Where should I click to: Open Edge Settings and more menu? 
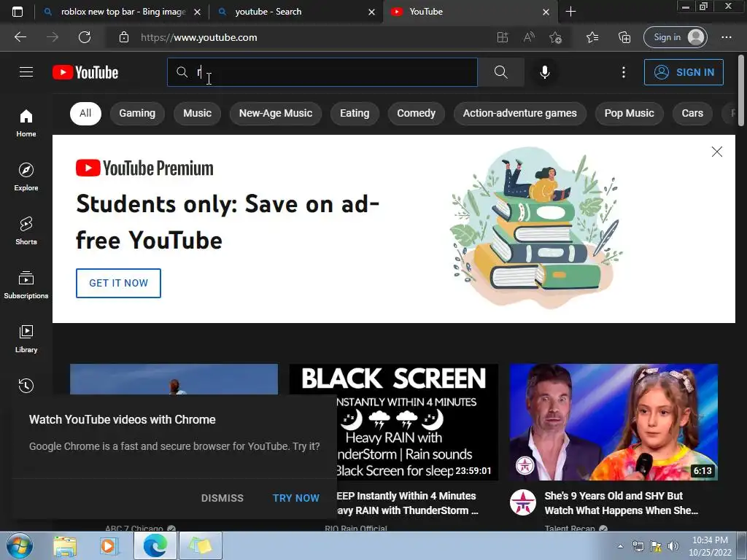tap(726, 37)
